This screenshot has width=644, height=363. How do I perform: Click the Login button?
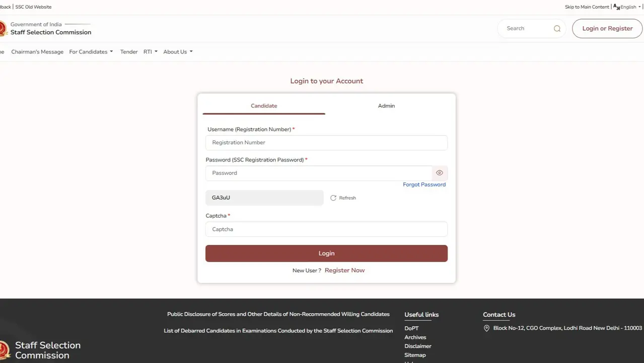point(326,253)
